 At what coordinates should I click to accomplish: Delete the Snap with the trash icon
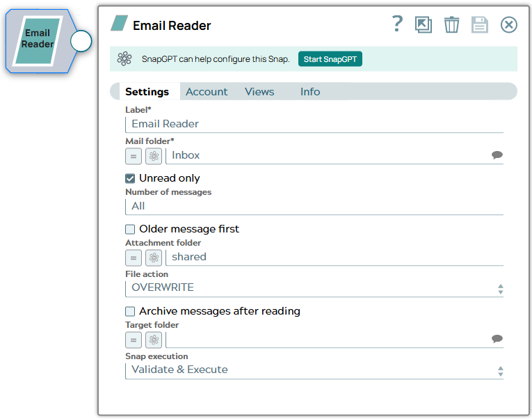coord(451,25)
